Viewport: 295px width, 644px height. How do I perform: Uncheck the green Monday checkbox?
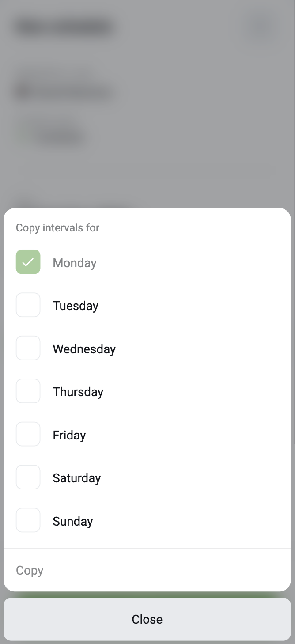click(28, 262)
